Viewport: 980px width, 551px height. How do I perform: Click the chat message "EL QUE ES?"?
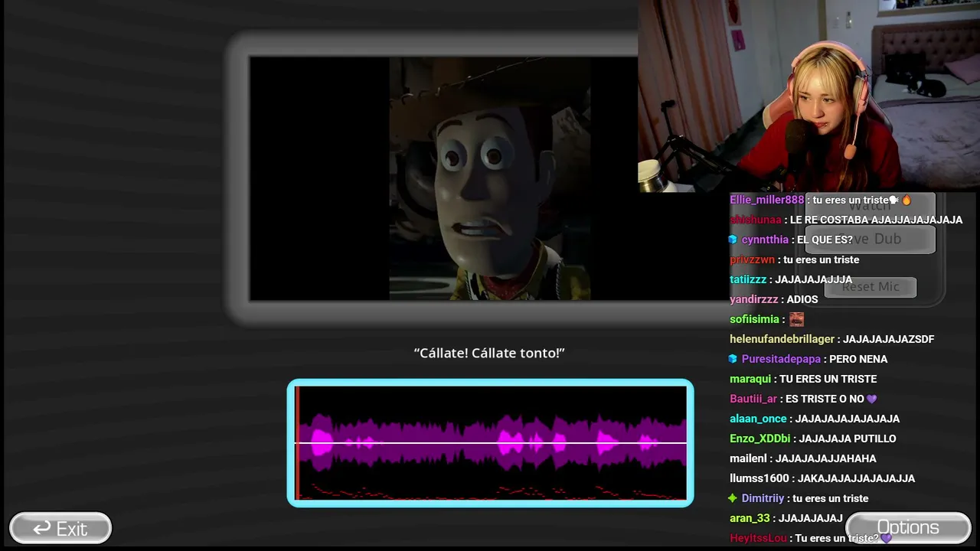pos(825,240)
